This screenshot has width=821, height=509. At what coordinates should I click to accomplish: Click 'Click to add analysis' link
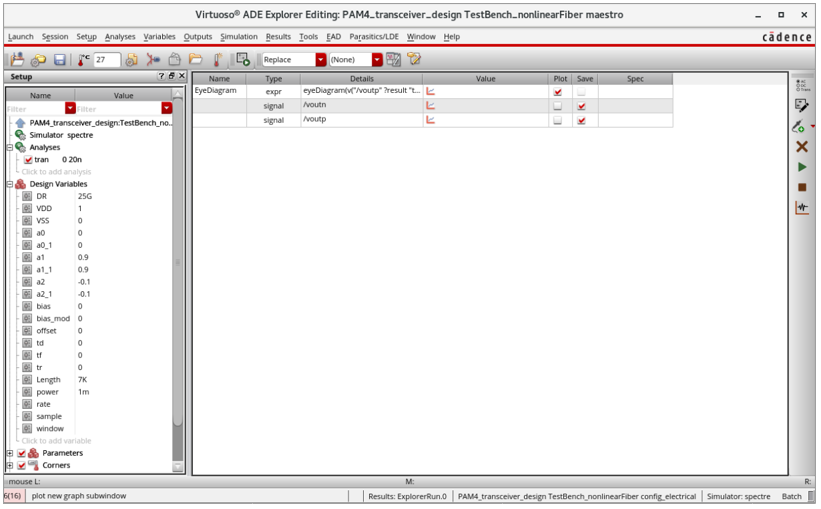pyautogui.click(x=56, y=172)
